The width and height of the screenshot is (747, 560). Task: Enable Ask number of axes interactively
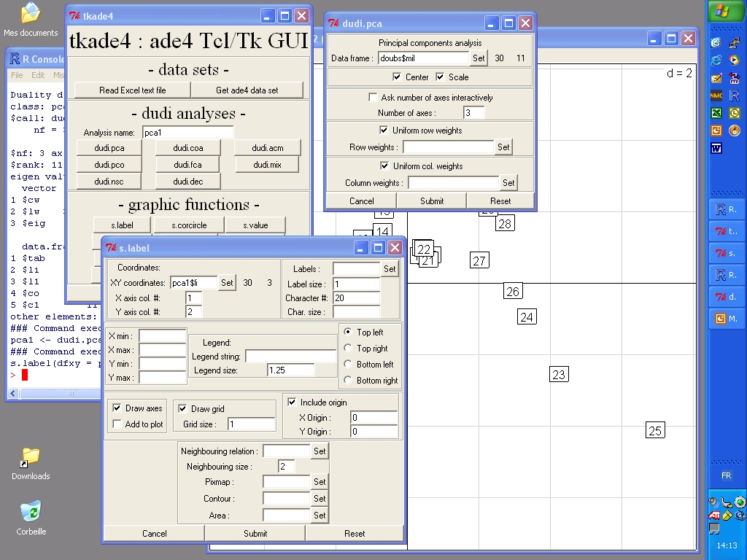(x=373, y=98)
